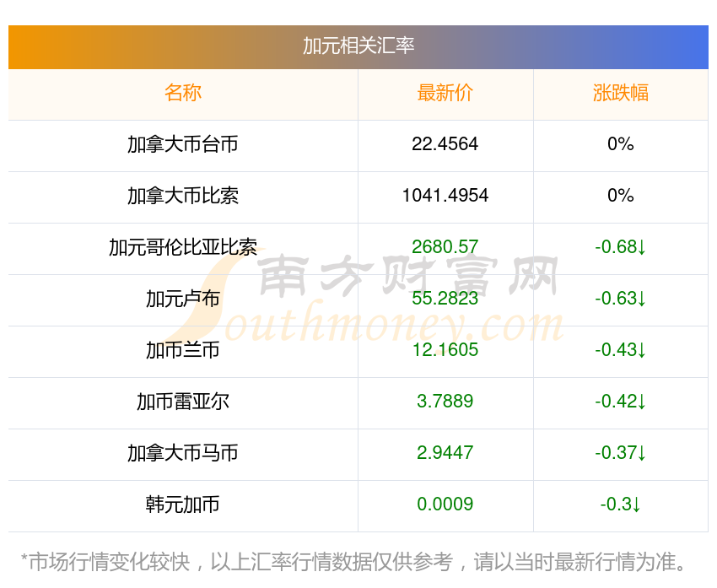
Task: Click the price value 2680.57
Action: (x=445, y=247)
